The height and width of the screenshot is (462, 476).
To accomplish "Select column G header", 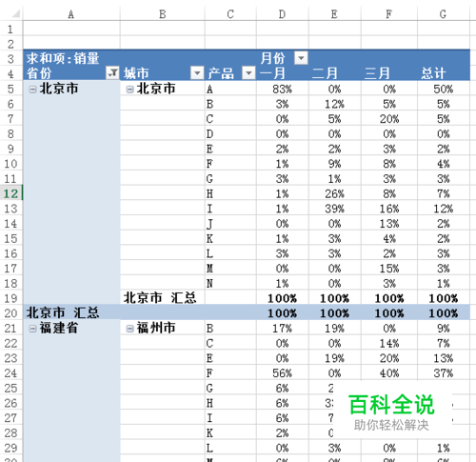I will click(x=443, y=14).
